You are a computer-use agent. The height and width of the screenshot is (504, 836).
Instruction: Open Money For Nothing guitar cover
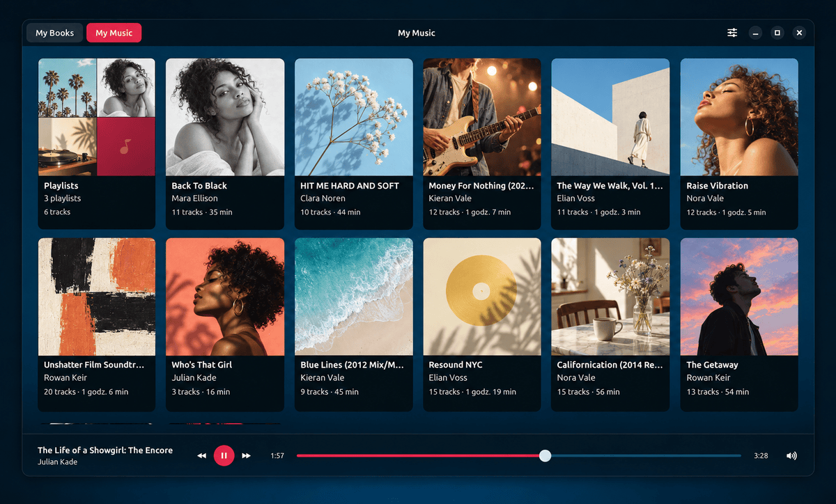tap(482, 117)
